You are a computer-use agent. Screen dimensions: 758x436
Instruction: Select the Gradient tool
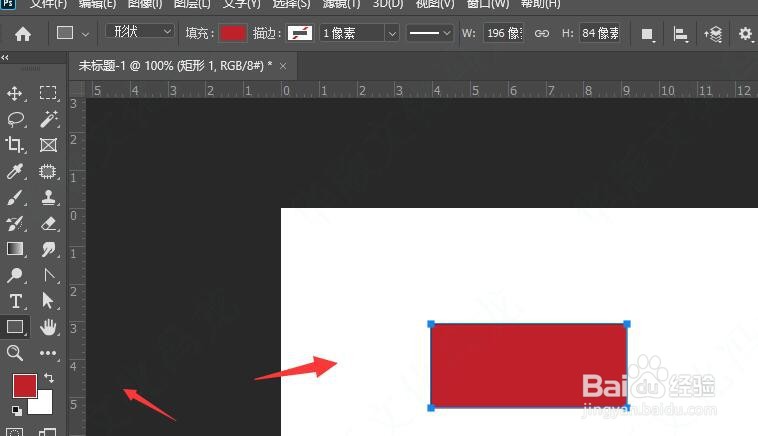(15, 249)
